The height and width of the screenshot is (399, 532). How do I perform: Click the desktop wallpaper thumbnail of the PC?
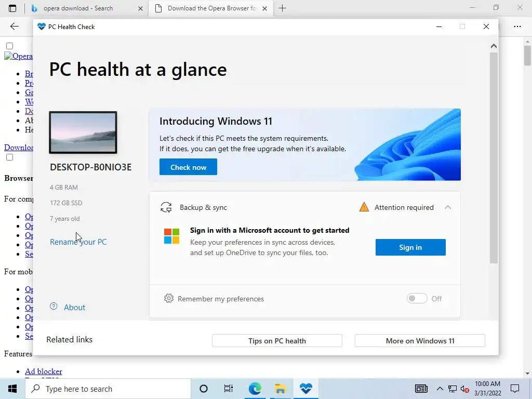[x=83, y=132]
